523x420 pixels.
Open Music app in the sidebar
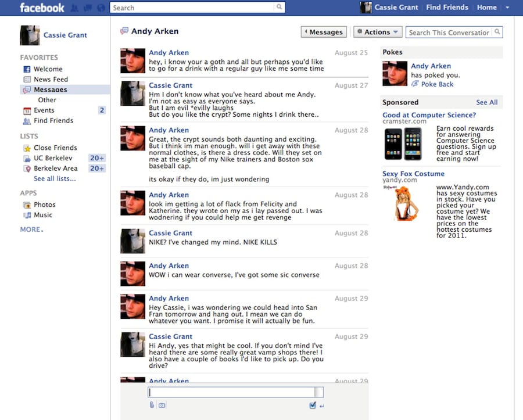42,215
